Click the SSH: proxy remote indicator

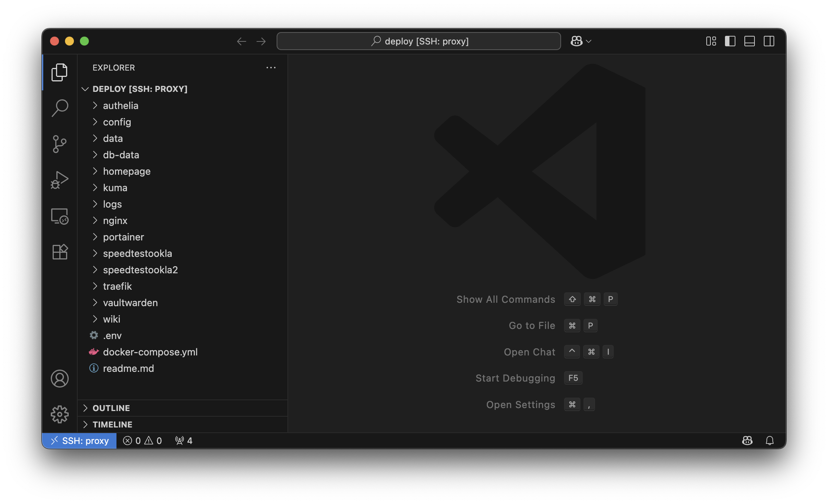pos(80,441)
